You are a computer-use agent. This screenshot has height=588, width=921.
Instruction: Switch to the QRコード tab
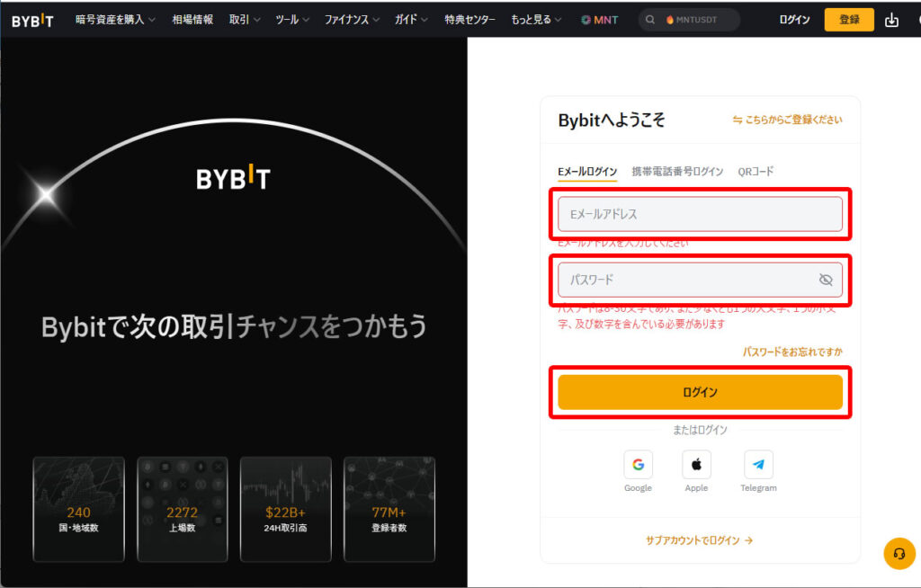click(x=756, y=172)
